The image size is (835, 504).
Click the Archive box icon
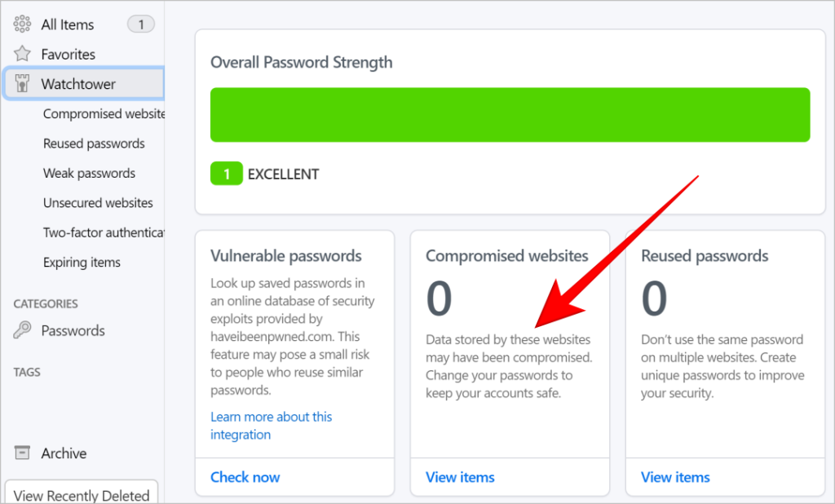[x=23, y=453]
